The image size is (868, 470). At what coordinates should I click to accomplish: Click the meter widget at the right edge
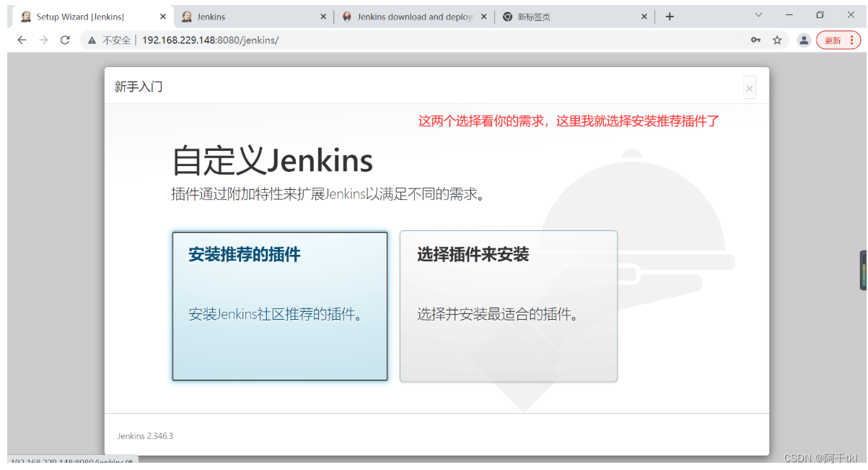(x=863, y=270)
